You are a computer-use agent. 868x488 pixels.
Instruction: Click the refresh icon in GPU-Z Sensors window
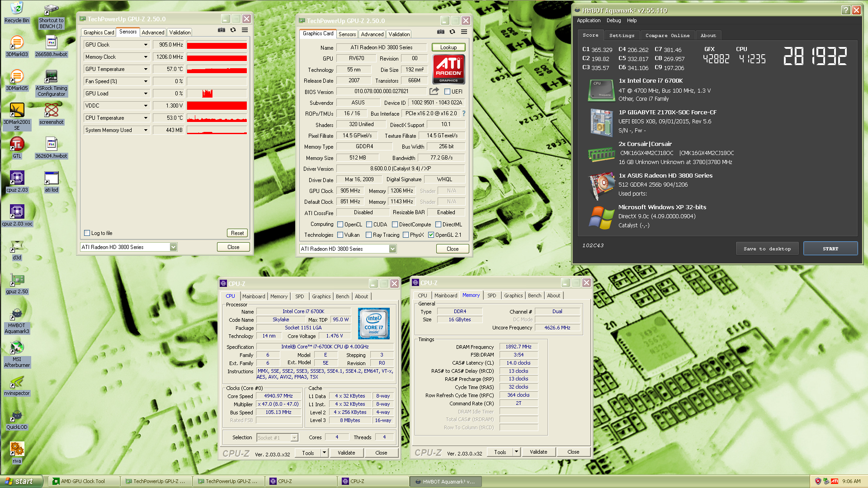pos(233,30)
